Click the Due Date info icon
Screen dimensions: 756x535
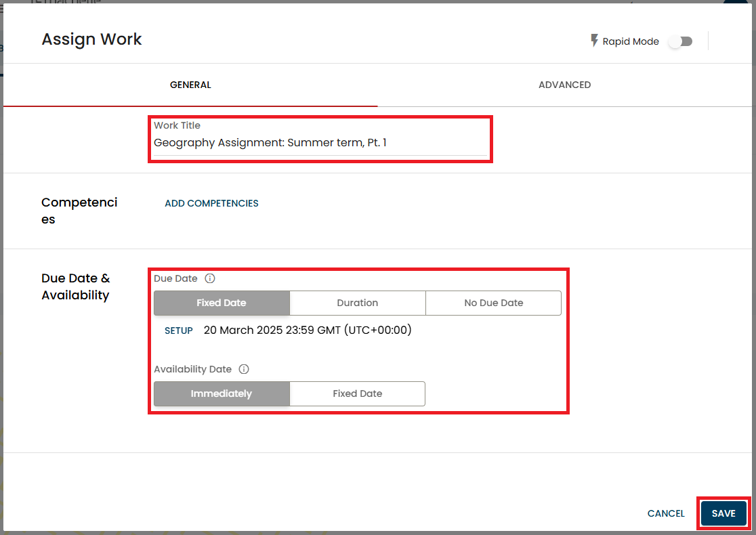point(210,278)
